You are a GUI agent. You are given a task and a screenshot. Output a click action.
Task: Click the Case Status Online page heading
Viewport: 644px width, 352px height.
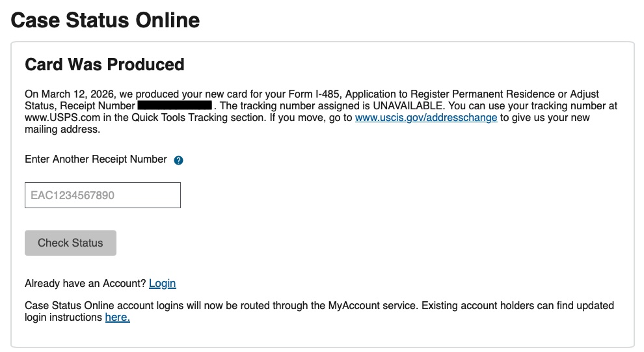point(105,20)
